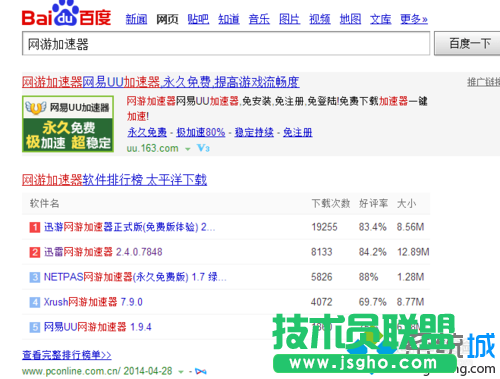Click rank 3 blue number badge

35,277
